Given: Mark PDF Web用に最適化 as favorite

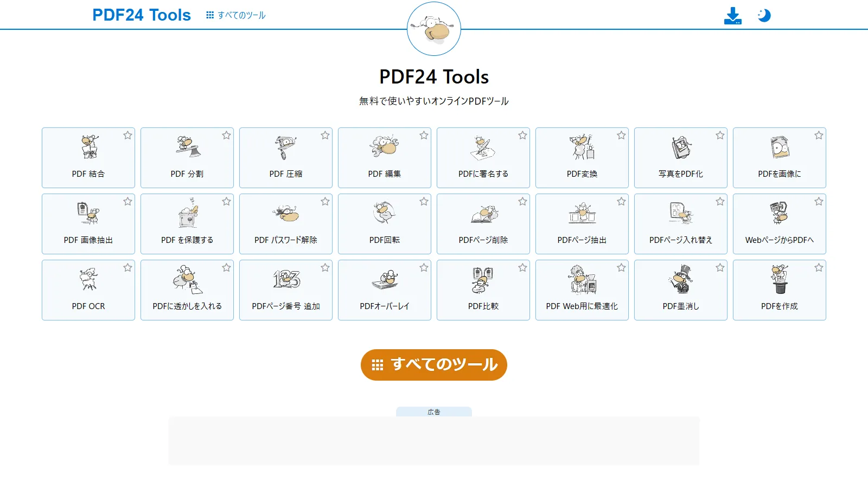Looking at the screenshot, I should [621, 268].
